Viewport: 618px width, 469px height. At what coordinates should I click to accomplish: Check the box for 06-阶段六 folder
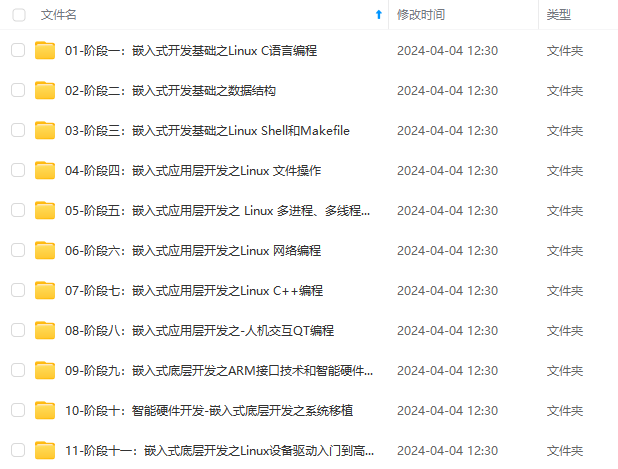click(x=18, y=250)
